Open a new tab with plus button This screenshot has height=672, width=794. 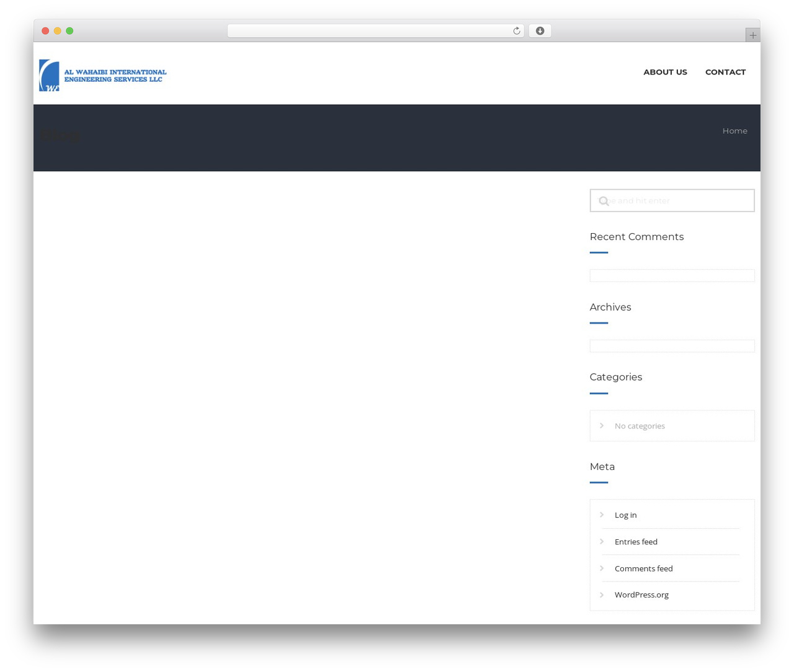coord(752,35)
